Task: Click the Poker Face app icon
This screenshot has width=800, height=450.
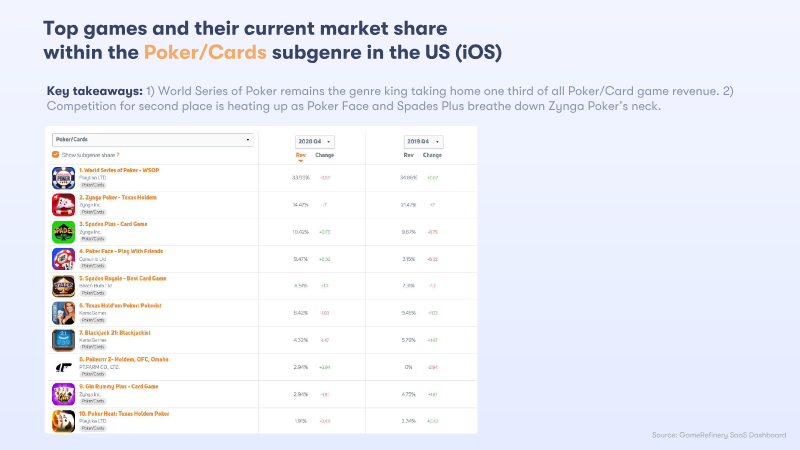Action: [63, 259]
